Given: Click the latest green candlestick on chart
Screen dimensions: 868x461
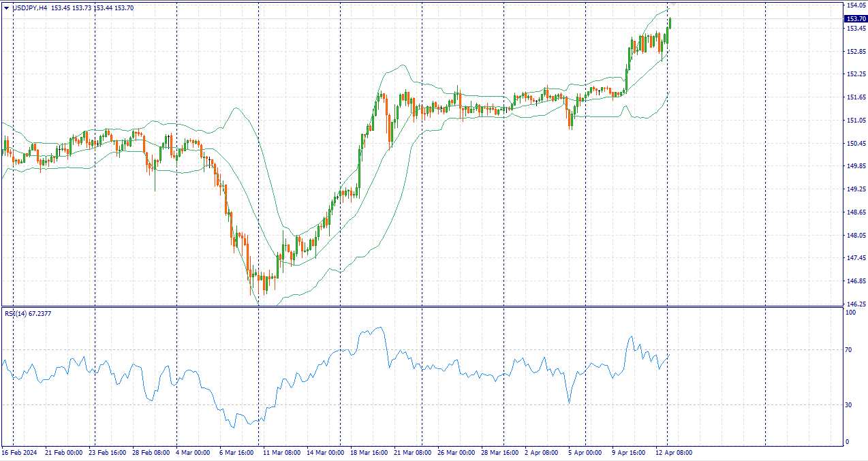Looking at the screenshot, I should click(670, 23).
